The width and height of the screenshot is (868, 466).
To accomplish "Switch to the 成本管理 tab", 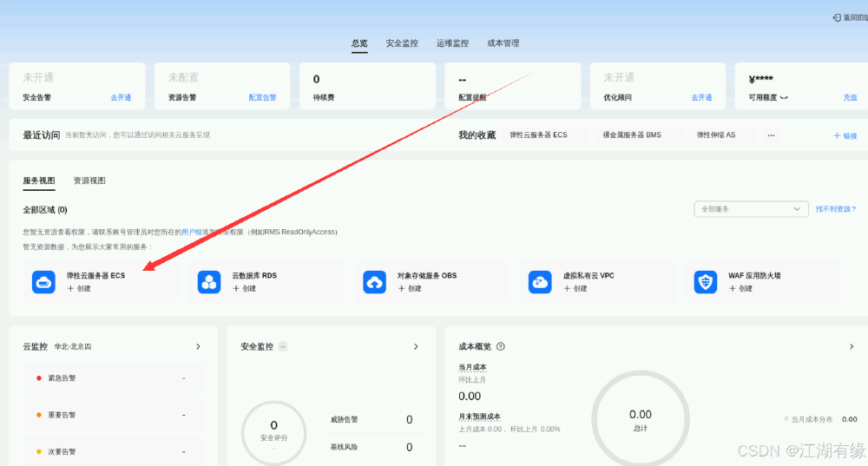I will (503, 43).
